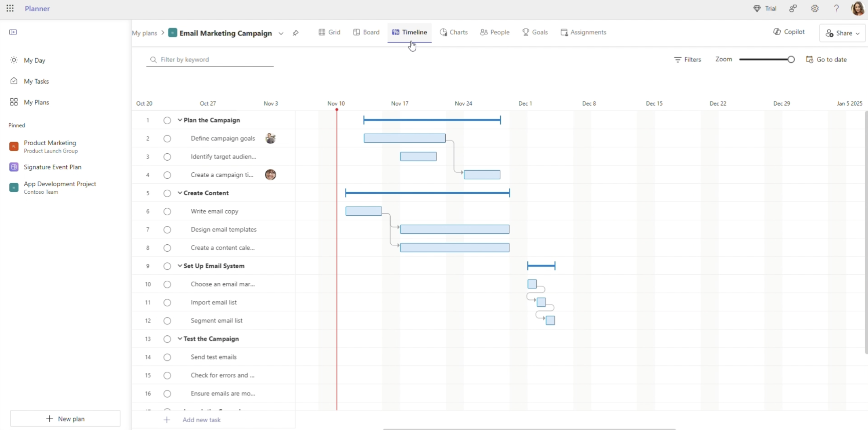The height and width of the screenshot is (430, 868).
Task: Collapse the left navigation pane icon
Action: point(13,32)
